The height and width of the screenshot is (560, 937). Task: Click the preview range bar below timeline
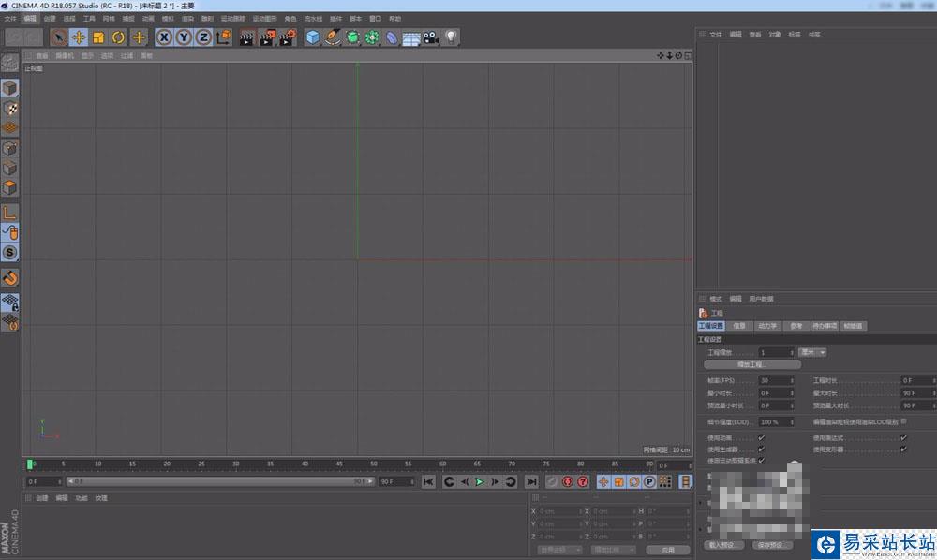click(x=220, y=481)
